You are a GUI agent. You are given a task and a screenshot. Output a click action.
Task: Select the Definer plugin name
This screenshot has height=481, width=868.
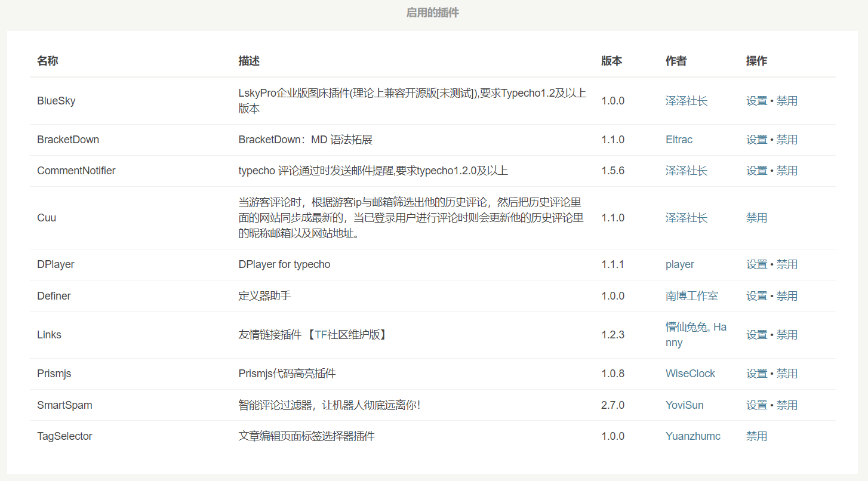tap(54, 296)
